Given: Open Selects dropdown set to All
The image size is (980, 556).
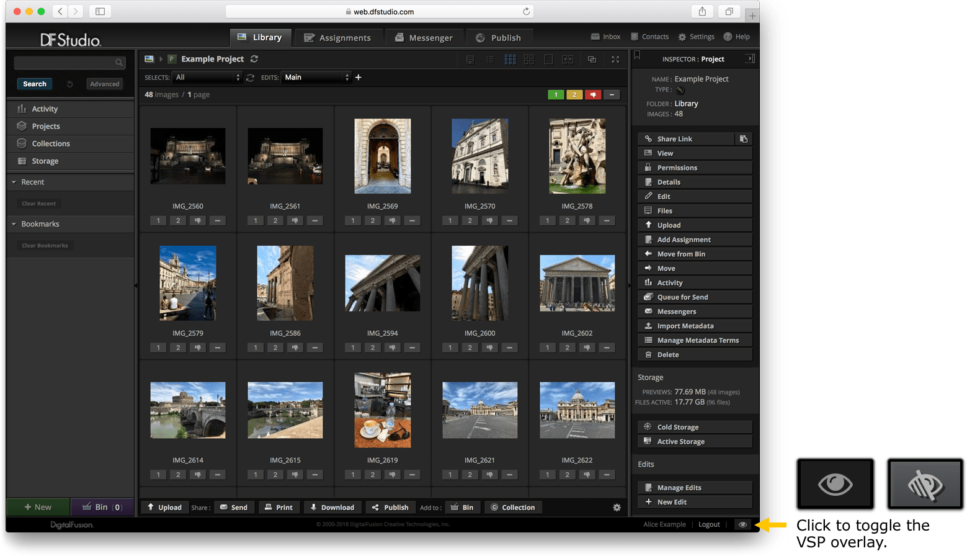Looking at the screenshot, I should pos(207,78).
